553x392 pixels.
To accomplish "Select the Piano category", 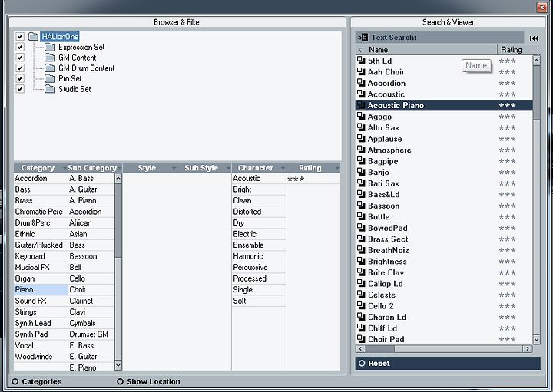I will (x=41, y=289).
